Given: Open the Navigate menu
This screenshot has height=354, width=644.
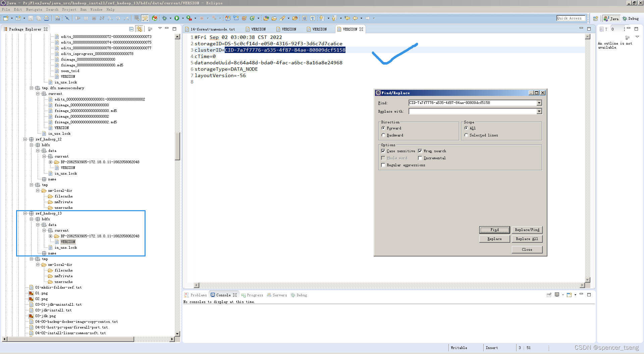Looking at the screenshot, I should coord(34,9).
